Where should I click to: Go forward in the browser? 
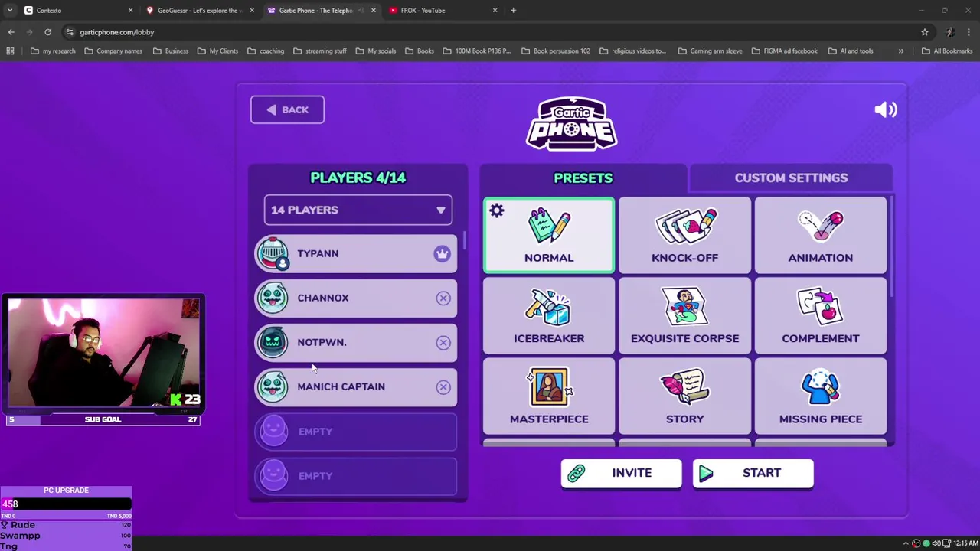click(29, 32)
